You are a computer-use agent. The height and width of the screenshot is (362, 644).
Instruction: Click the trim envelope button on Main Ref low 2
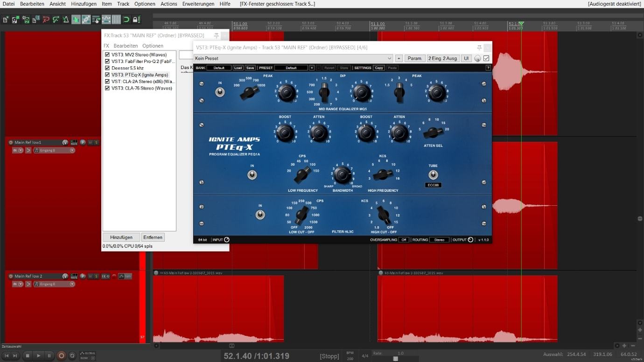tap(125, 276)
